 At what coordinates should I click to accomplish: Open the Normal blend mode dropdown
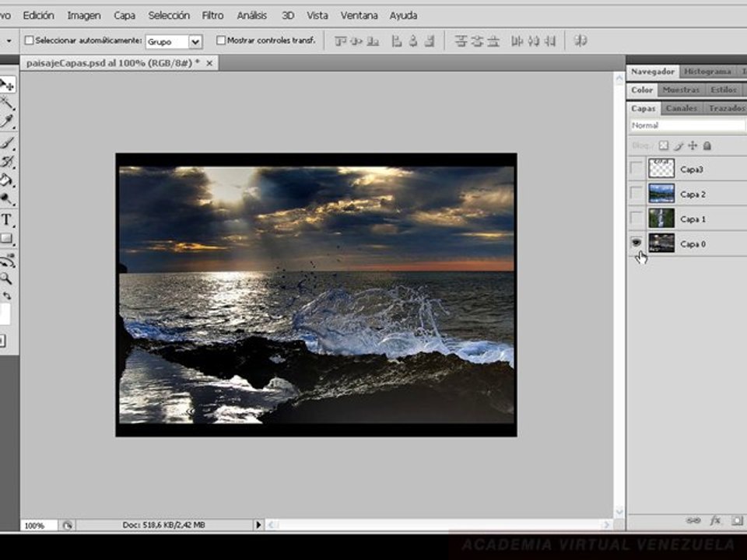pos(687,125)
